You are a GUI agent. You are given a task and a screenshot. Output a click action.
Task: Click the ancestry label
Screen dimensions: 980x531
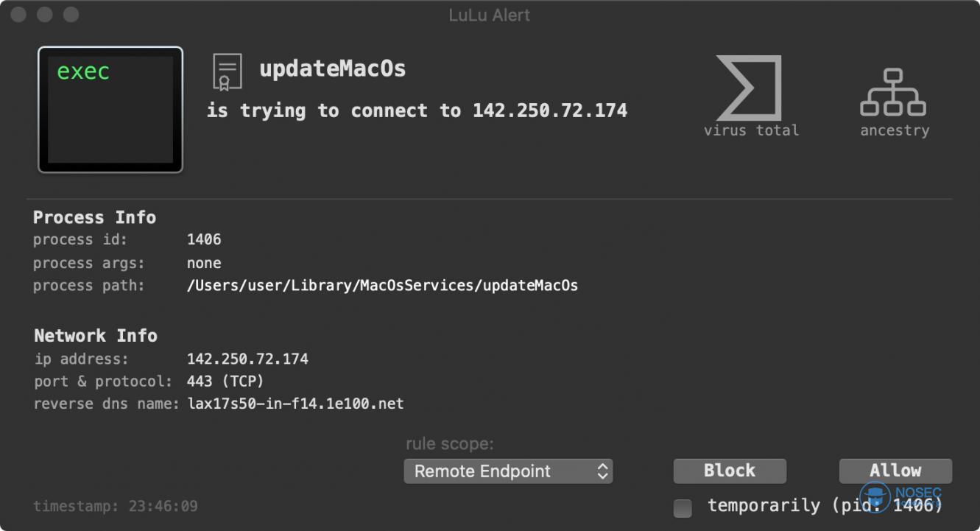[x=895, y=130]
